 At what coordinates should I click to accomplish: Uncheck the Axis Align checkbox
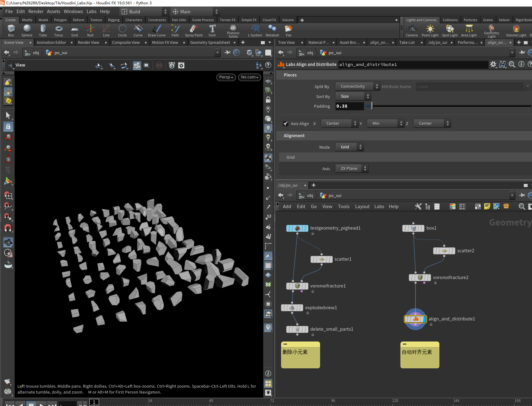(x=285, y=124)
